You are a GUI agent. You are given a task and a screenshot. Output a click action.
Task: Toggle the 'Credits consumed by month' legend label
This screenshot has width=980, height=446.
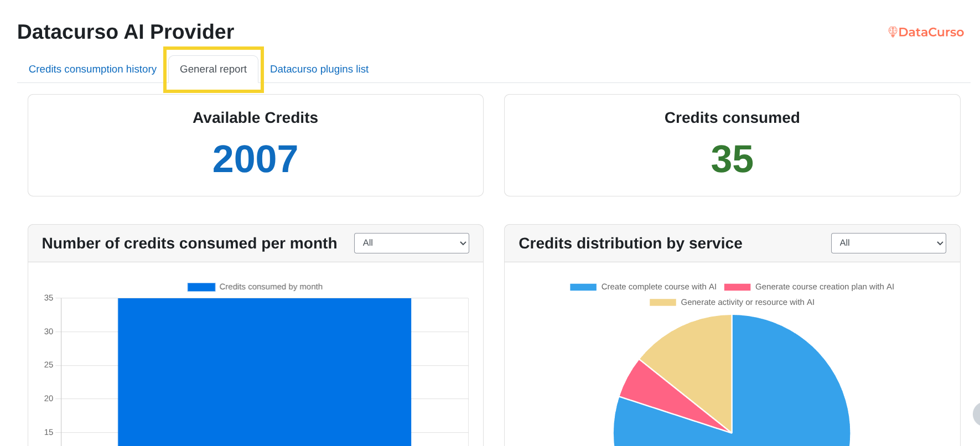click(x=270, y=287)
